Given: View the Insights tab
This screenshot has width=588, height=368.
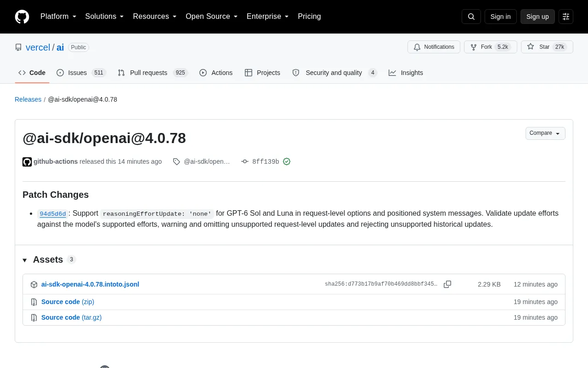Looking at the screenshot, I should click(x=406, y=73).
